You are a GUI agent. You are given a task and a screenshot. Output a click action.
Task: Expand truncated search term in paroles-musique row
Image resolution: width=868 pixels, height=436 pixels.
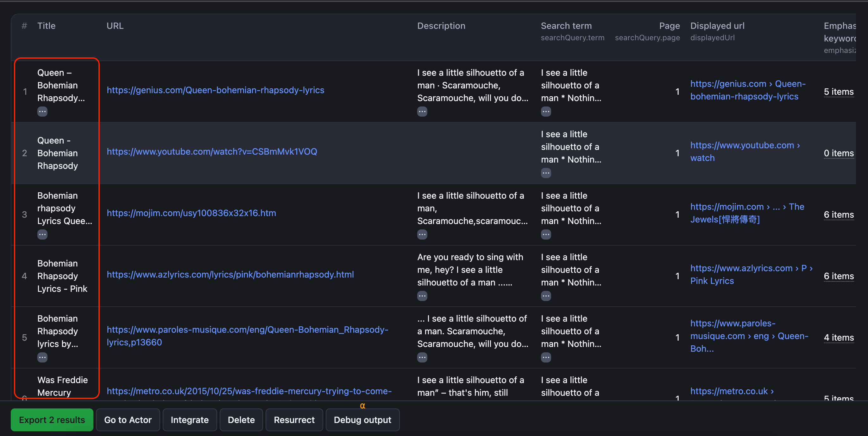coord(545,357)
